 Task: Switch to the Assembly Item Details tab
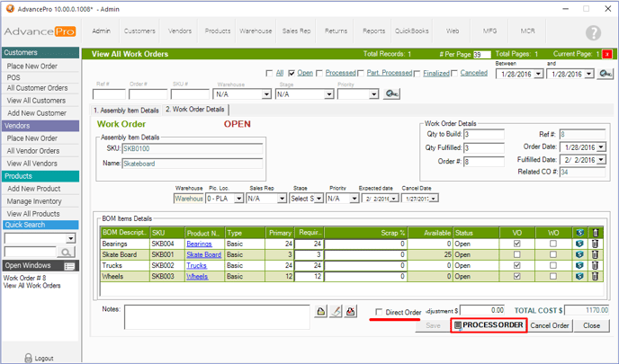(x=125, y=110)
